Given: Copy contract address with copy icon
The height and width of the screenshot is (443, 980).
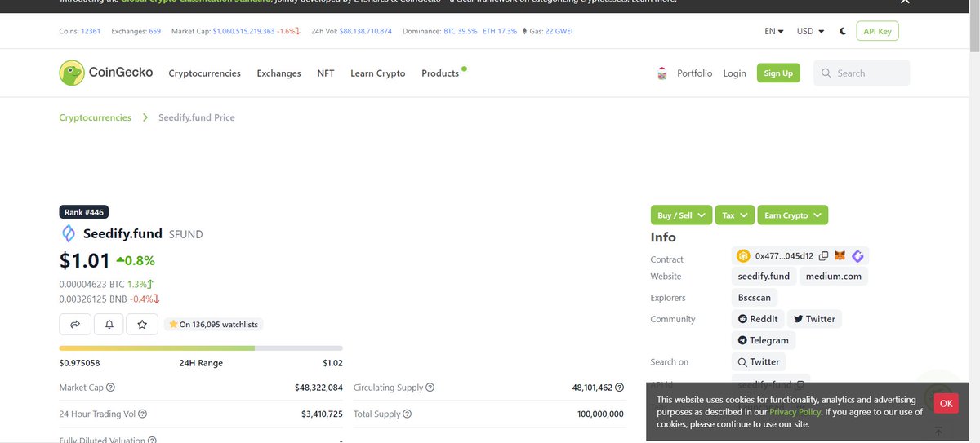Looking at the screenshot, I should [823, 256].
